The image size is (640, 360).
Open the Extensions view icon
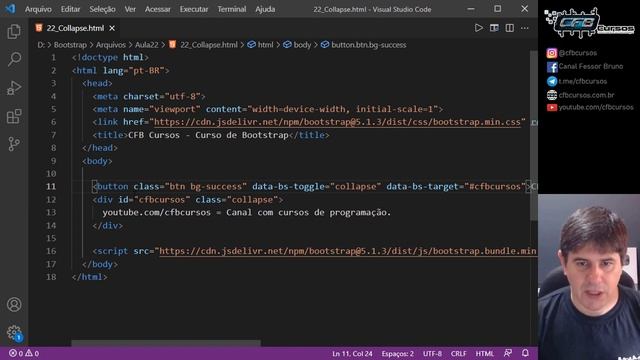14,116
